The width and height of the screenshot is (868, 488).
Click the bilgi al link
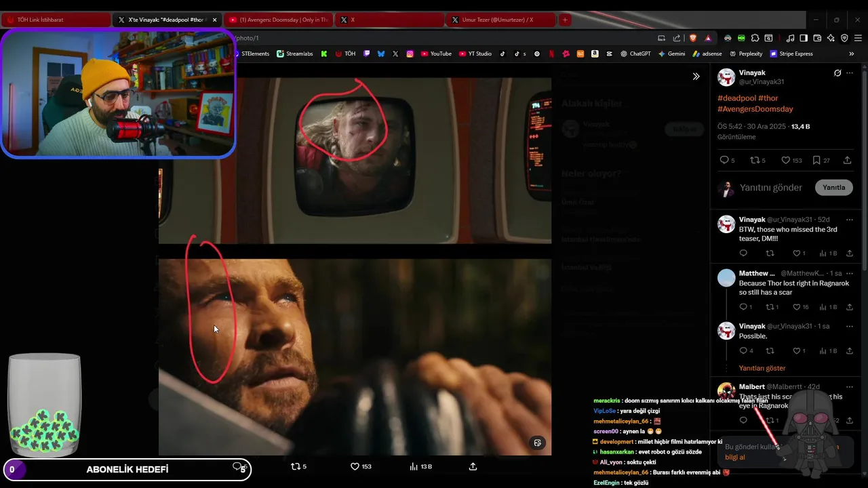(735, 457)
